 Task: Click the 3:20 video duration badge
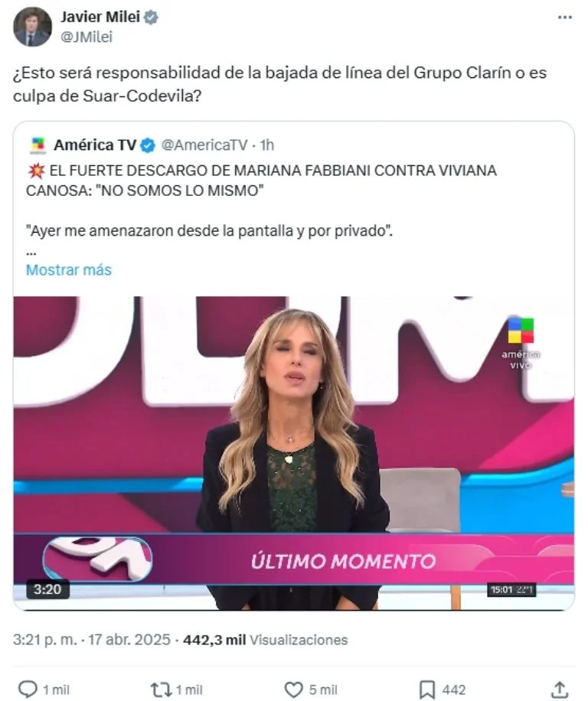47,589
